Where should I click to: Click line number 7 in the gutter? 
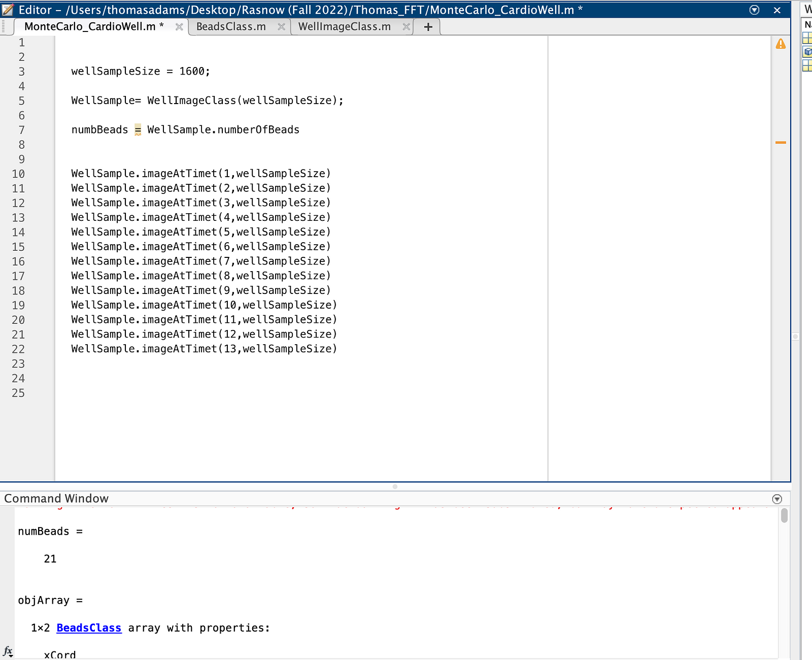[21, 130]
